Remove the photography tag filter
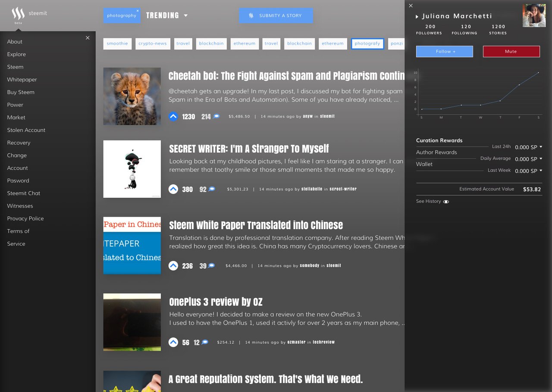 click(138, 11)
